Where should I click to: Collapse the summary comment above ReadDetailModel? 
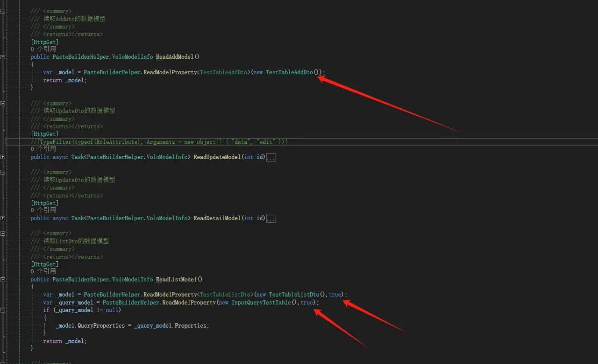(x=3, y=172)
